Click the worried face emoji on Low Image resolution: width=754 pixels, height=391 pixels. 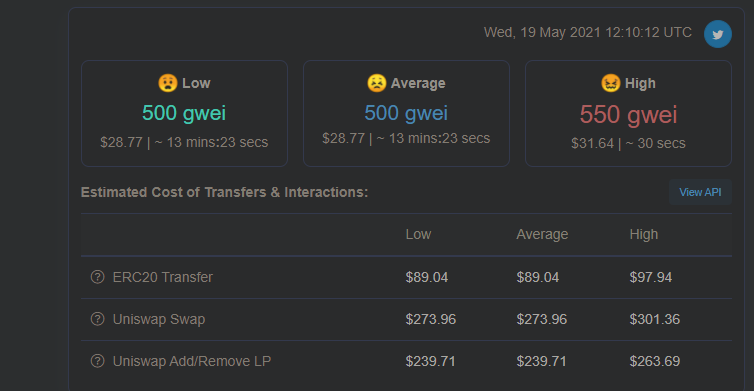(168, 83)
